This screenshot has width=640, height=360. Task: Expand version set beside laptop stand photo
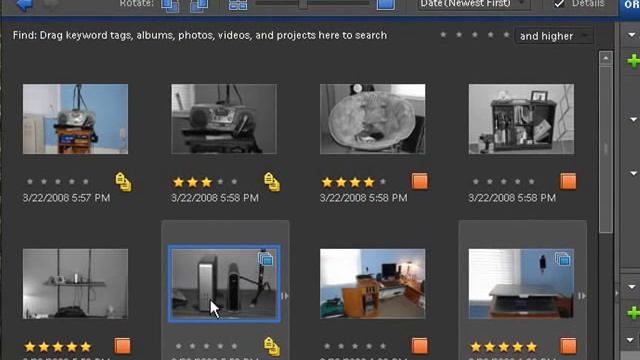(582, 296)
